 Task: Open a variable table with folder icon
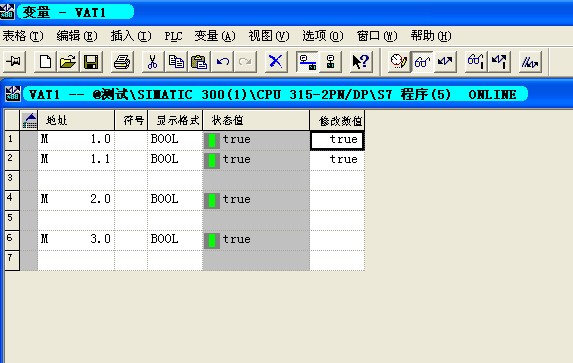[x=68, y=61]
